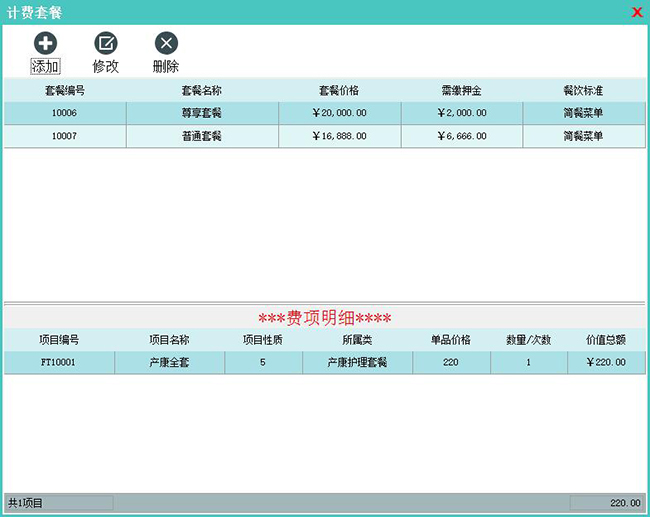This screenshot has width=650, height=517.
Task: Click the 所属类 column header
Action: (x=357, y=339)
